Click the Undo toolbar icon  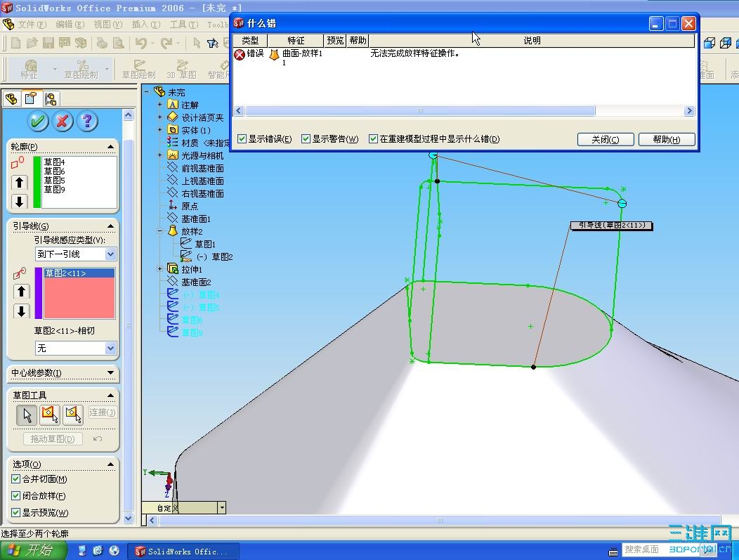click(140, 44)
